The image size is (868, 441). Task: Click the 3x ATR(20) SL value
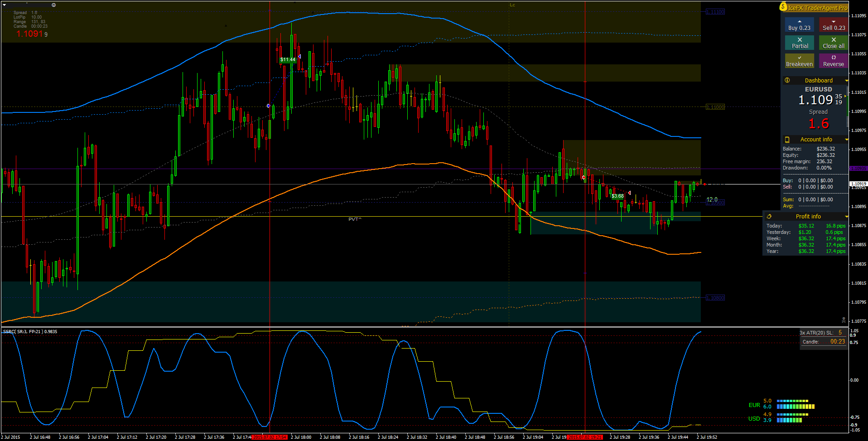point(840,333)
